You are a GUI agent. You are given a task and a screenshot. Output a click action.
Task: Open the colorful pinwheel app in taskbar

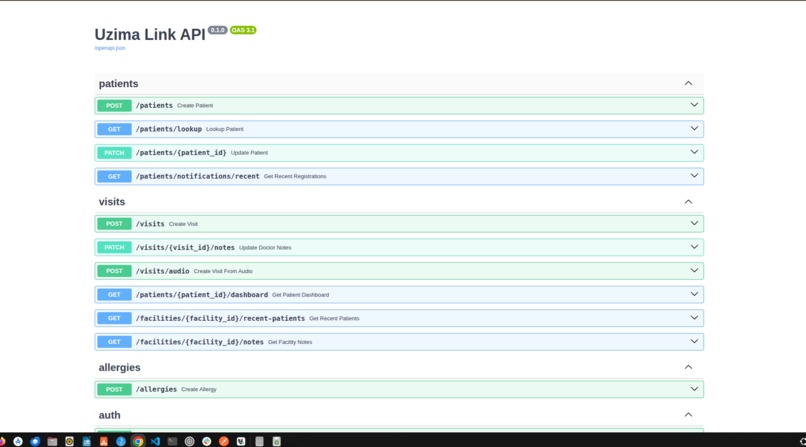(x=207, y=441)
